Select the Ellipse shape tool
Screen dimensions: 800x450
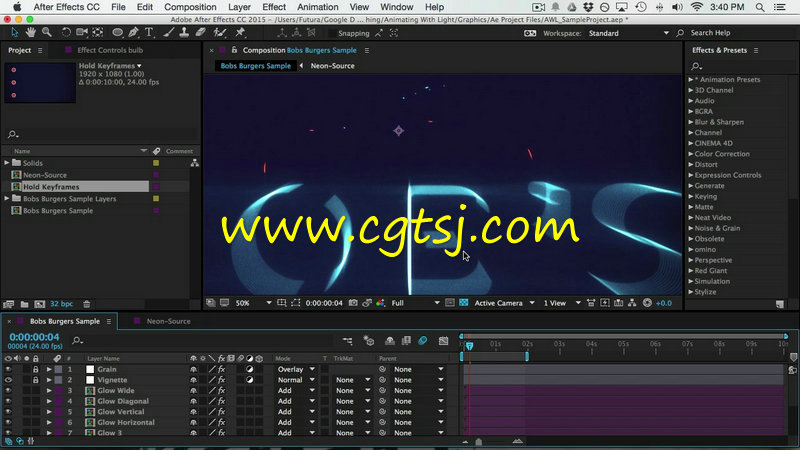pos(117,33)
